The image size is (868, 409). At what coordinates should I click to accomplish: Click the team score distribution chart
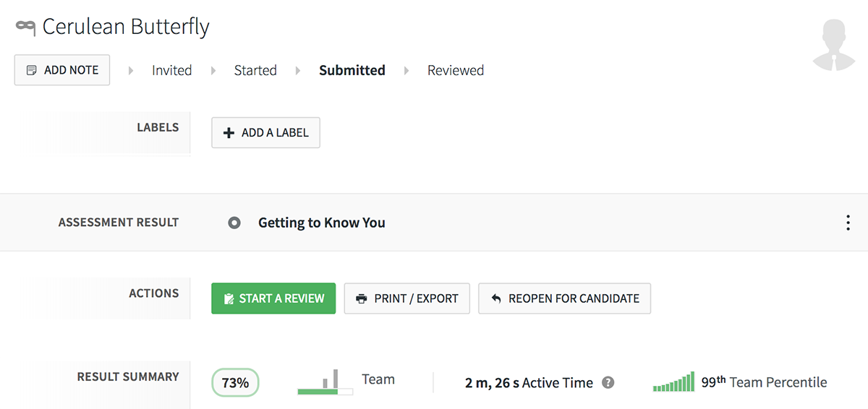[325, 382]
